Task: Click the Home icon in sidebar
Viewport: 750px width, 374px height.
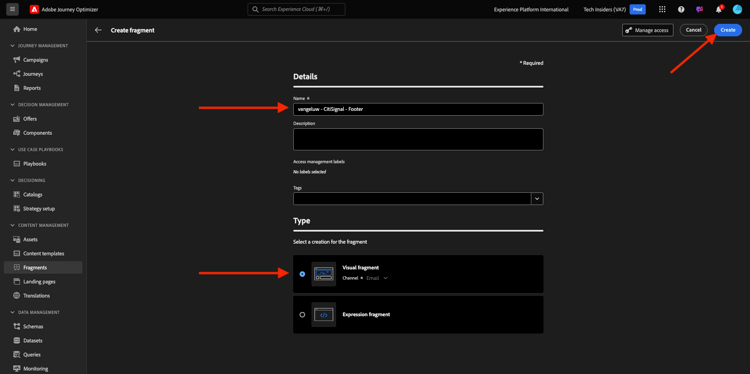Action: pos(17,29)
